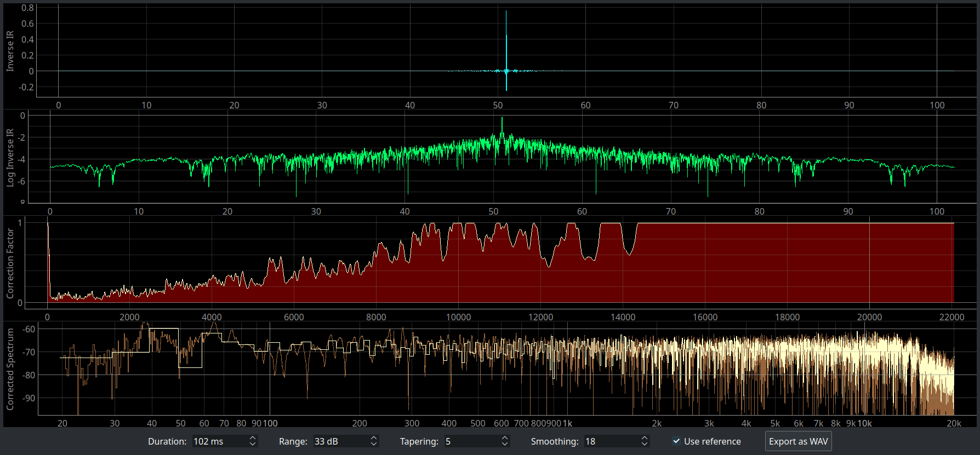Increase the Duration value with up arrow

pyautogui.click(x=253, y=438)
